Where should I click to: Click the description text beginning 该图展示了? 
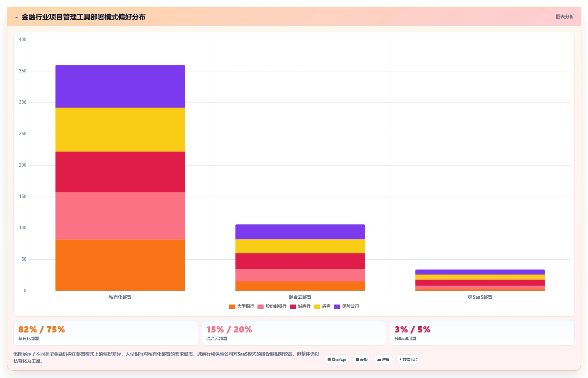[x=166, y=357]
